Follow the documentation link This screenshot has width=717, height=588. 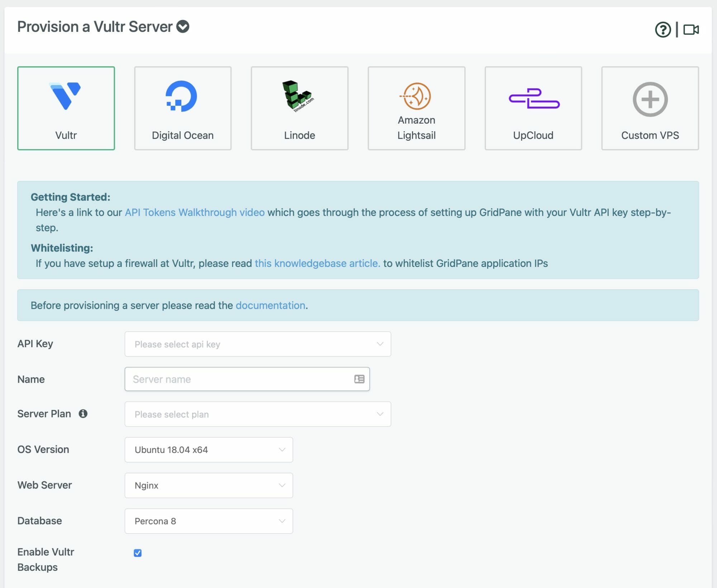coord(270,305)
